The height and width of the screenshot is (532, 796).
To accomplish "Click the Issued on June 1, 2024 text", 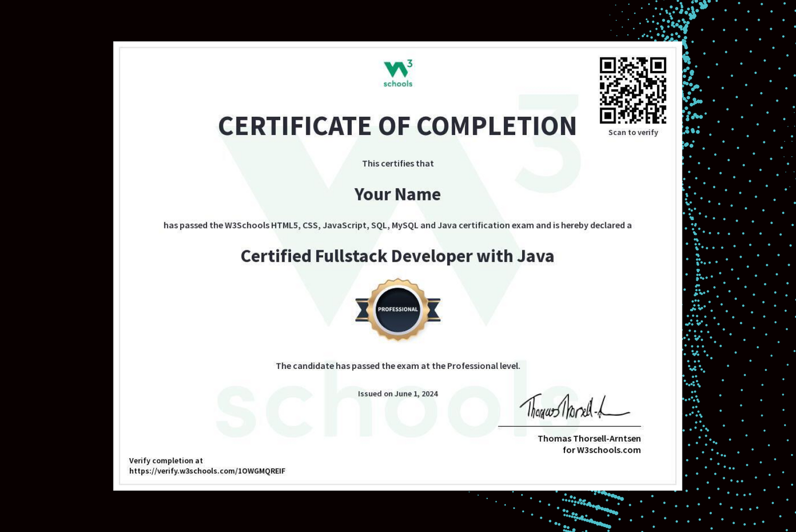I will click(x=398, y=393).
